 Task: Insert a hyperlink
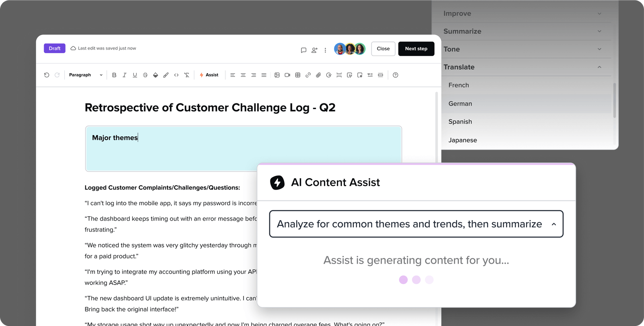pos(308,75)
